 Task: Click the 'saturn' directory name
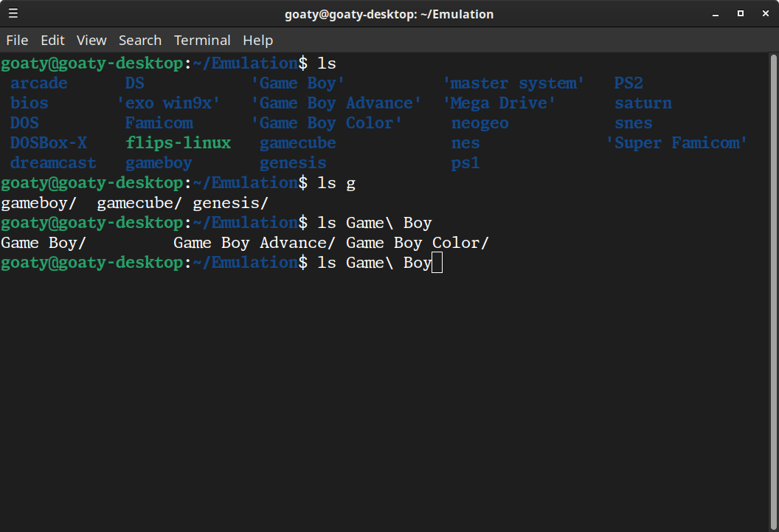click(643, 103)
